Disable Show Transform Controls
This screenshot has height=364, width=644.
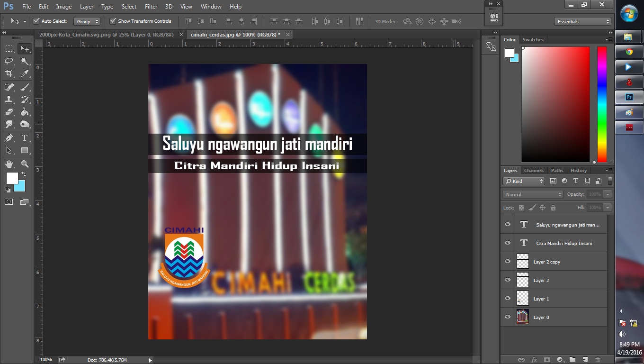(x=113, y=21)
